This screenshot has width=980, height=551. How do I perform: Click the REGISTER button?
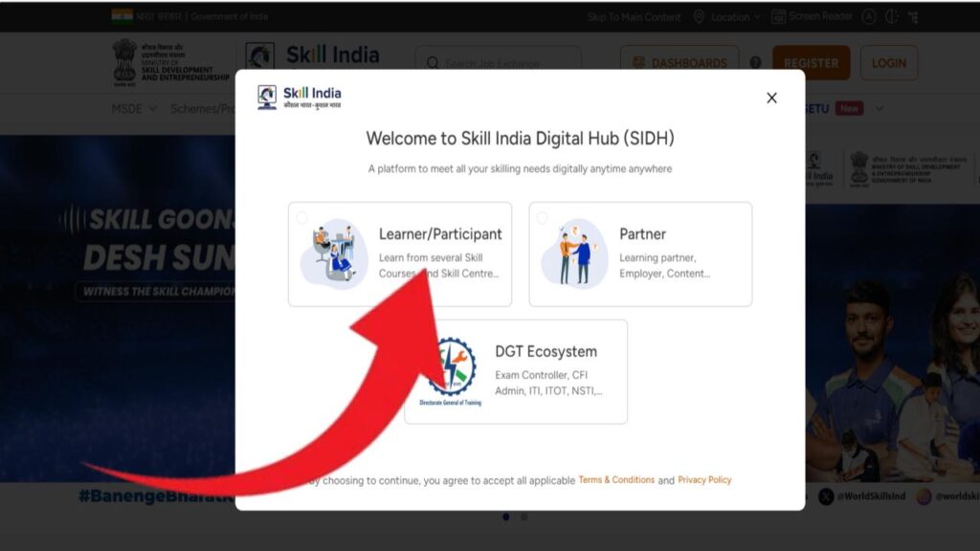[812, 63]
